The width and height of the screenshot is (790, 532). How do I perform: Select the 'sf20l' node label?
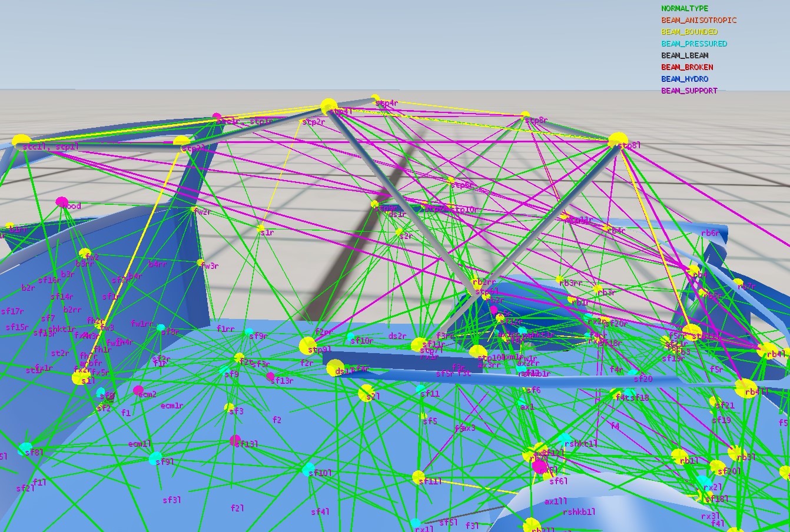click(x=729, y=471)
